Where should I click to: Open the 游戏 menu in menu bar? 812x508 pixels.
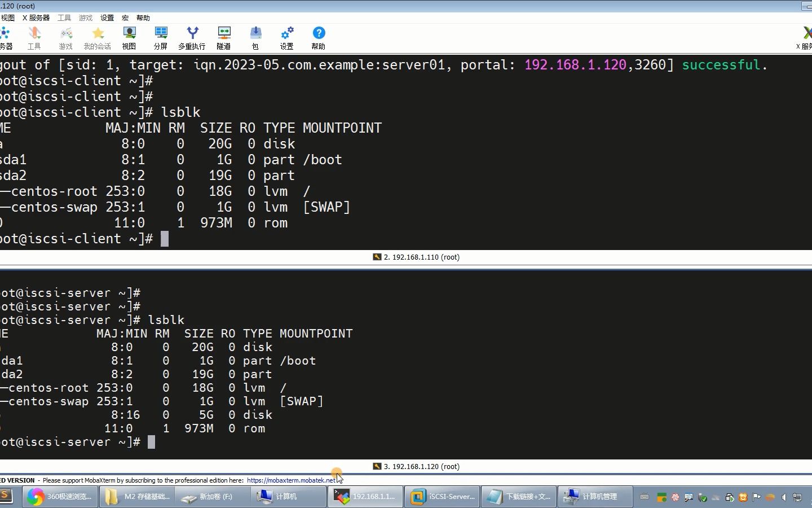pyautogui.click(x=86, y=18)
